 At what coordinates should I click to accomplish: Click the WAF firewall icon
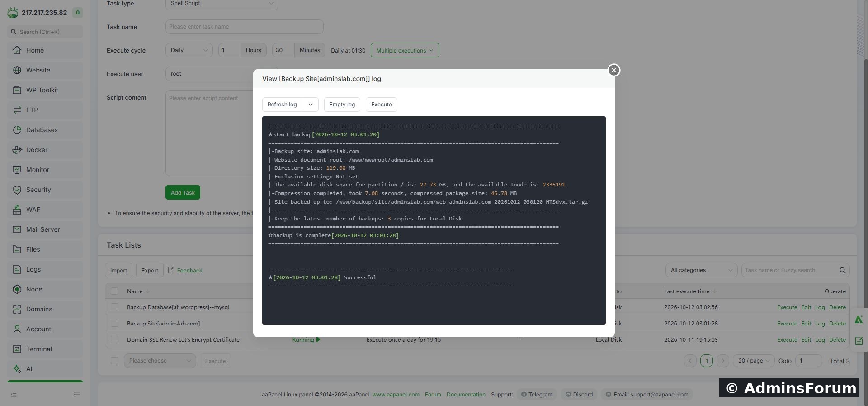tap(17, 210)
